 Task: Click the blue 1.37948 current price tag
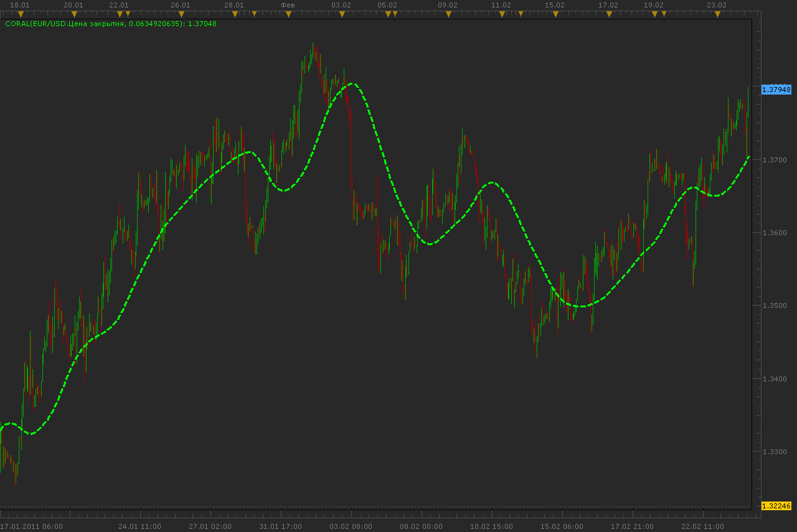(x=776, y=90)
